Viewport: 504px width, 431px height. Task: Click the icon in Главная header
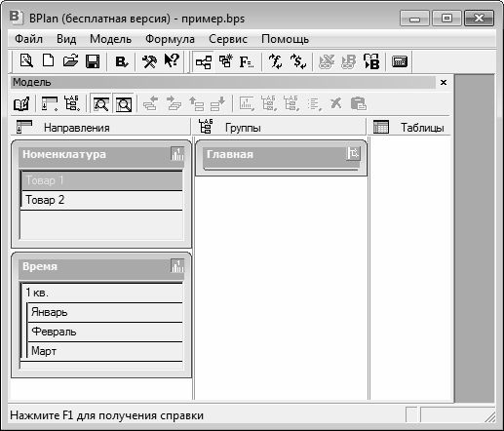click(x=353, y=153)
